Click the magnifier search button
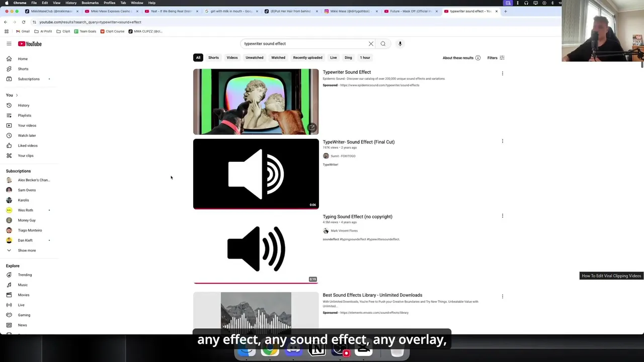The image size is (644, 362). pos(383,44)
